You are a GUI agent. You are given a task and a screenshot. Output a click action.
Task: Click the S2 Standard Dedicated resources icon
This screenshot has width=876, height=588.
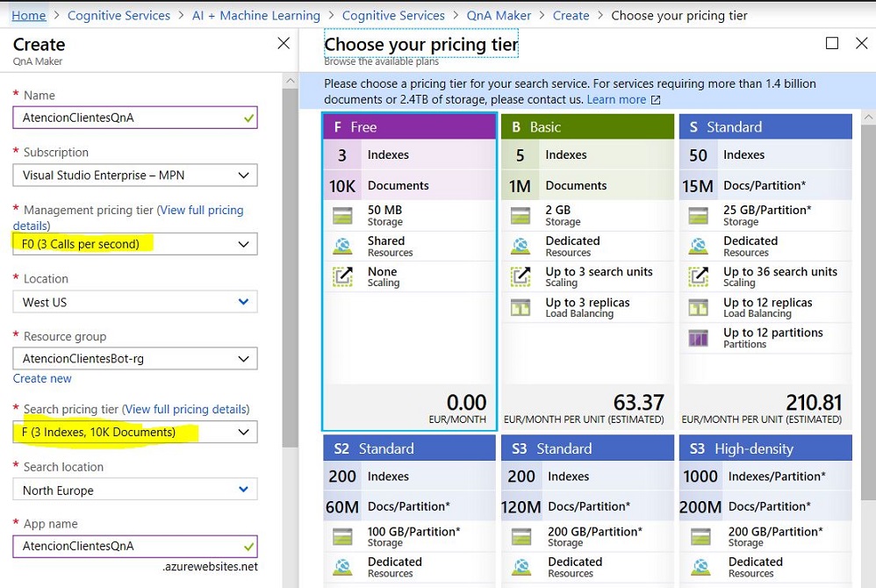pyautogui.click(x=342, y=567)
